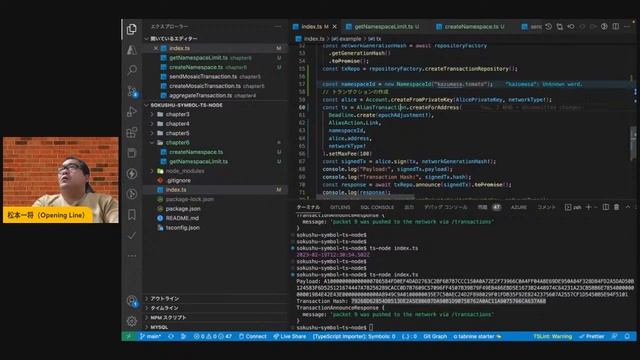Open the errors and warnings count in the status bar
The height and width of the screenshot is (360, 640).
click(213, 337)
